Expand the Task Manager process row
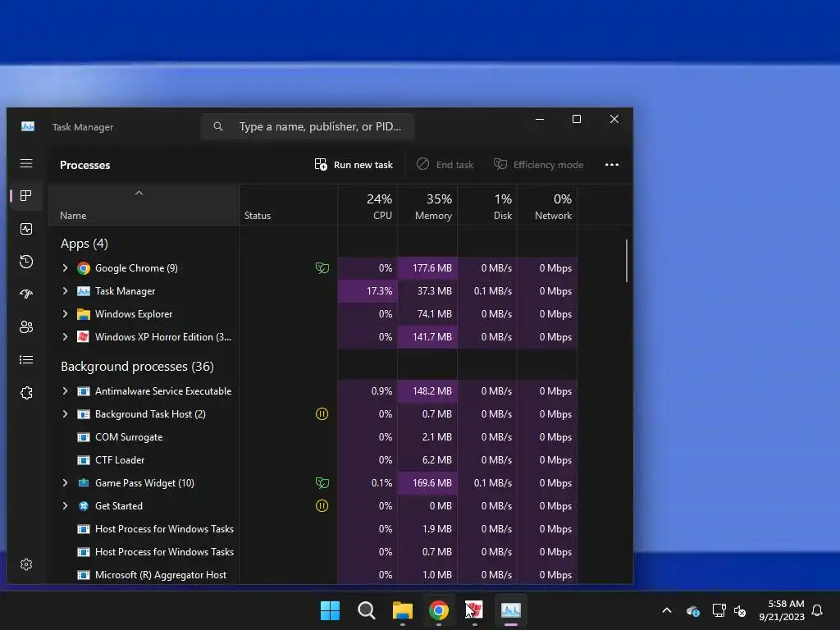 66,291
